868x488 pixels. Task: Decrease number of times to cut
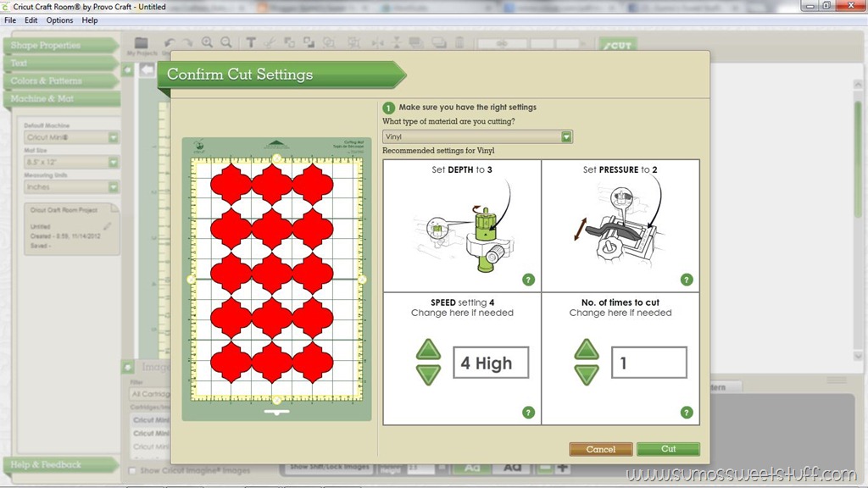pyautogui.click(x=587, y=375)
